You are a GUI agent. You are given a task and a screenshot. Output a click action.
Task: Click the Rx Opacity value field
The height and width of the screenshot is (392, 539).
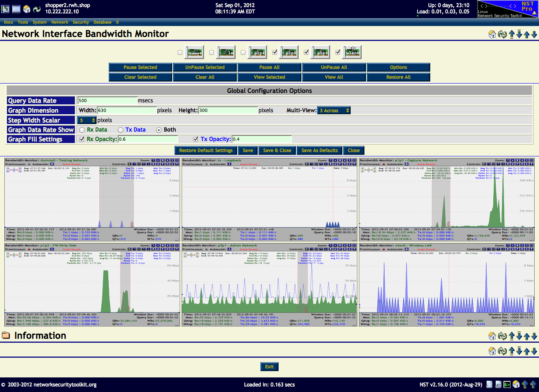148,139
